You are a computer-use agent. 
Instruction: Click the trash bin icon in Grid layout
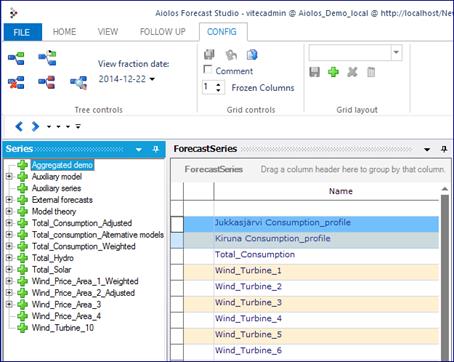[x=371, y=72]
